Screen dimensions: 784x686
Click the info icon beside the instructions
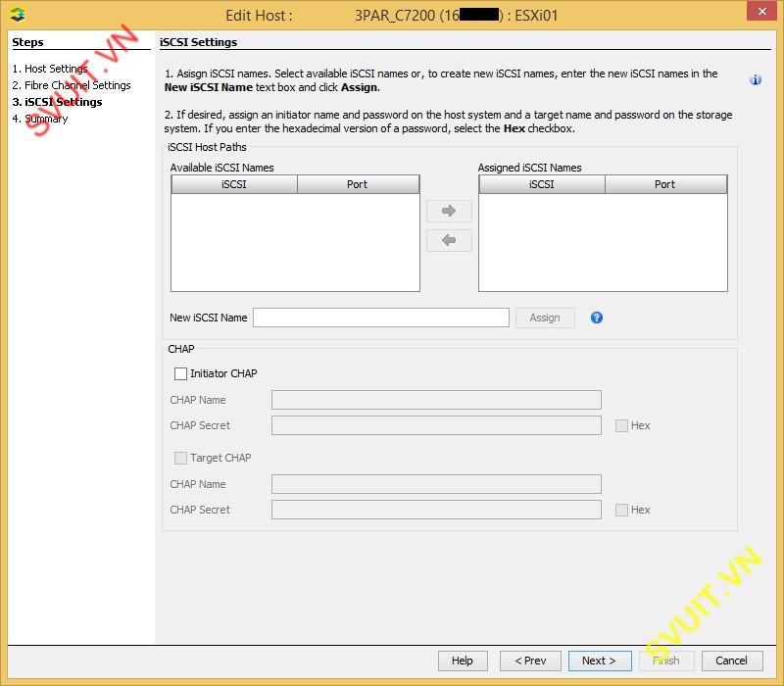(x=756, y=80)
